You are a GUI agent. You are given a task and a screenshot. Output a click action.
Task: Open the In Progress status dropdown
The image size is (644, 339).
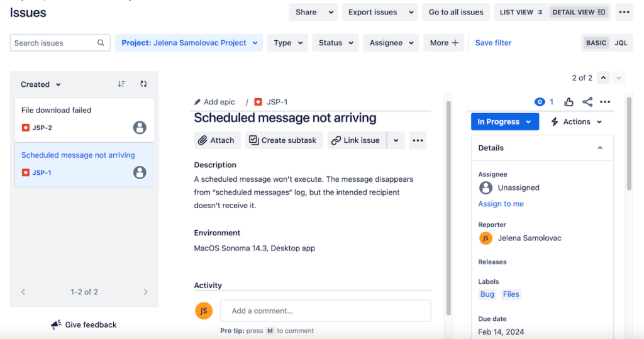(504, 122)
